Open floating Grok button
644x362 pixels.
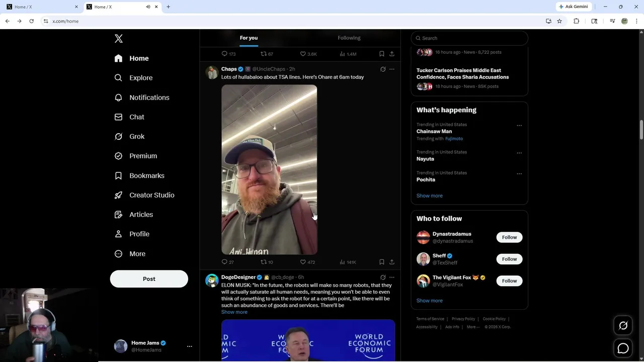click(623, 326)
